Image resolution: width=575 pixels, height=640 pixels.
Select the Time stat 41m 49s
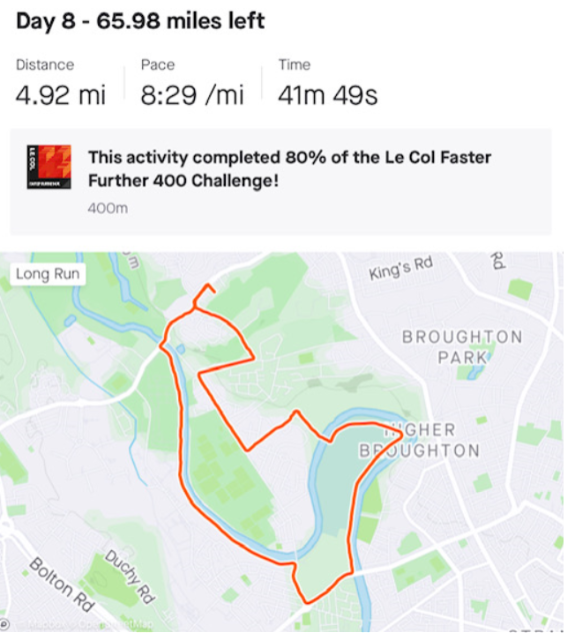pos(328,95)
